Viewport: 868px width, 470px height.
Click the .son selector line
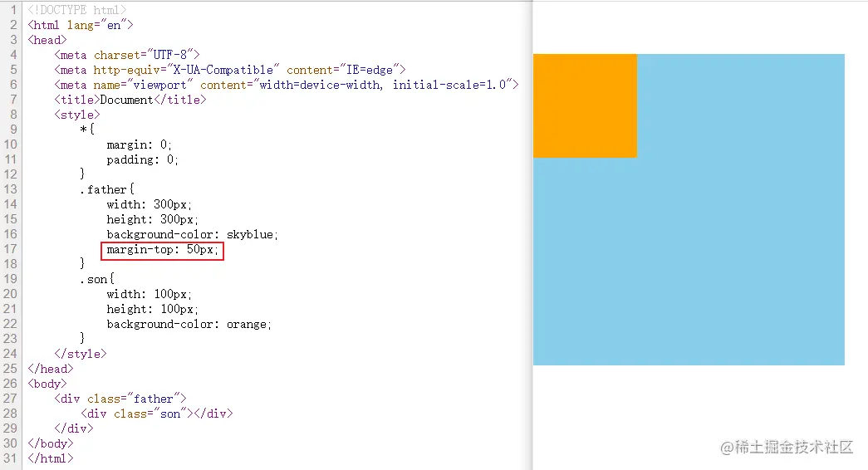click(97, 279)
